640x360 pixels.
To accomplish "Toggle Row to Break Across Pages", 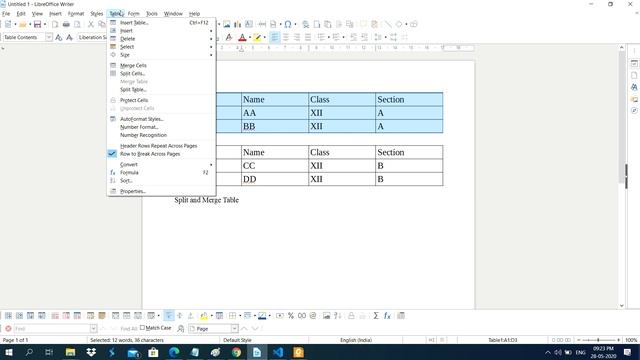I will 161,154.
